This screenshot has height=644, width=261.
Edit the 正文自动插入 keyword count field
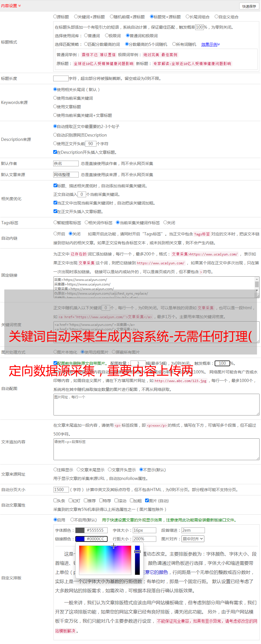(x=82, y=194)
